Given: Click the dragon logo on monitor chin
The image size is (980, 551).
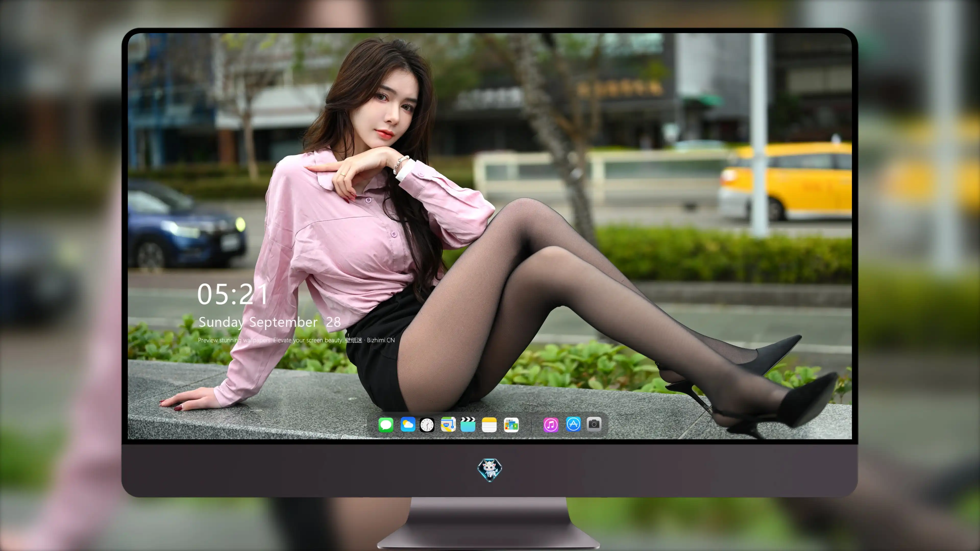Looking at the screenshot, I should (490, 470).
